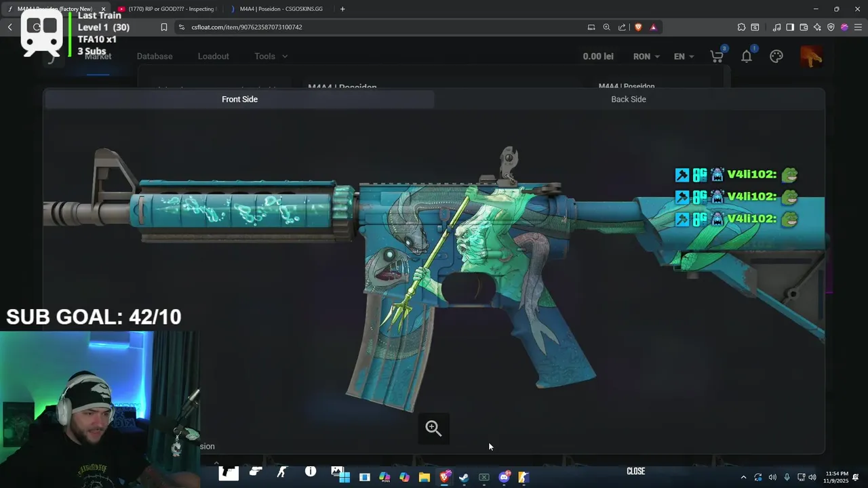Click the install app icon in the address bar
Screen dimensions: 868x488
tap(591, 27)
